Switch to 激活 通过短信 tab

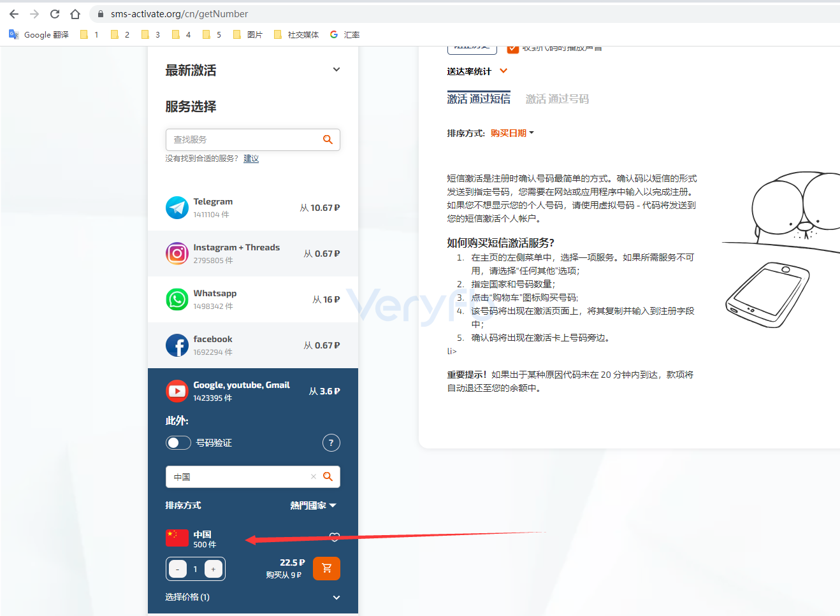[x=479, y=99]
